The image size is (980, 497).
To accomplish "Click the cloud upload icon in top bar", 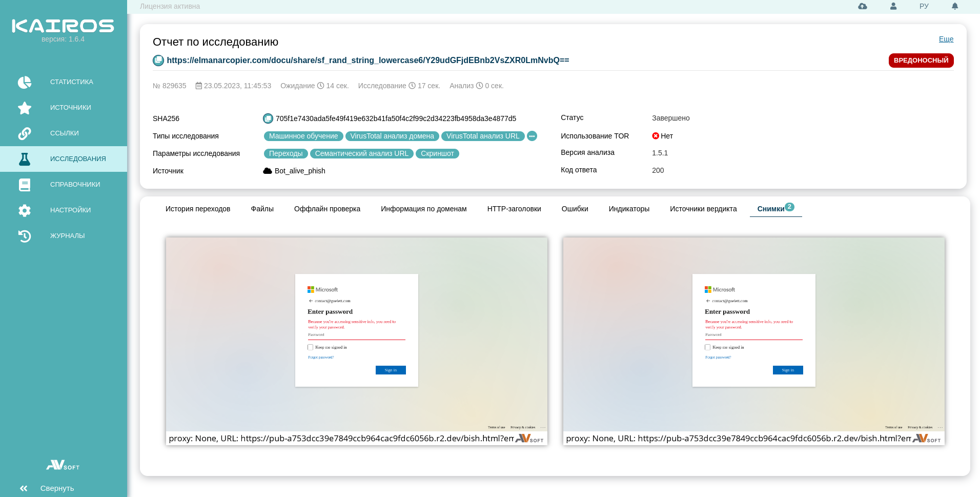I will point(863,6).
